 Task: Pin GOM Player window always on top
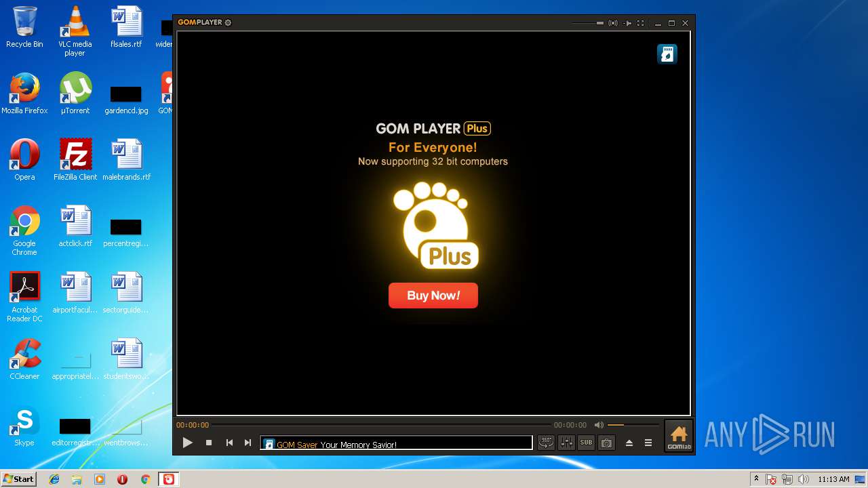(628, 23)
